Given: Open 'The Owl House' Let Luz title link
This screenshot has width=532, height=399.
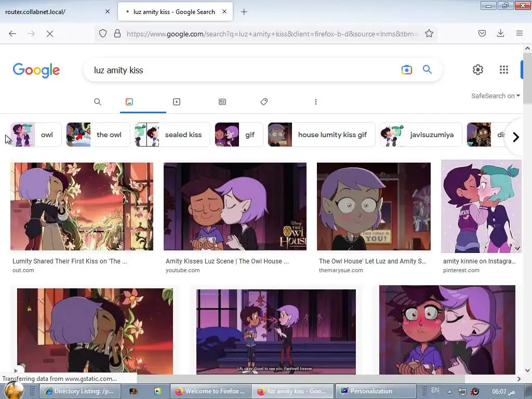Looking at the screenshot, I should (372, 261).
